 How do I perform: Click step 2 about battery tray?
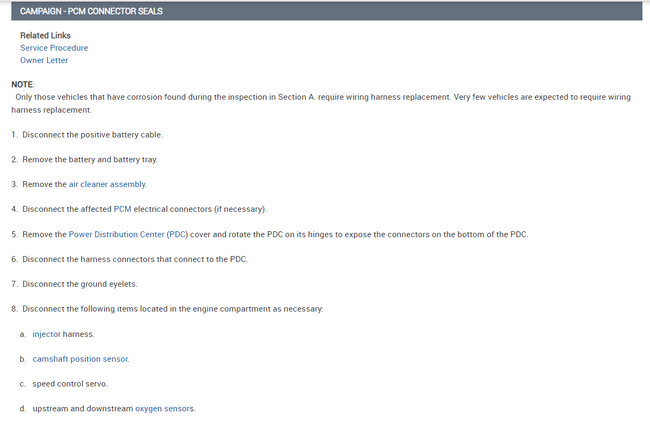click(x=90, y=159)
